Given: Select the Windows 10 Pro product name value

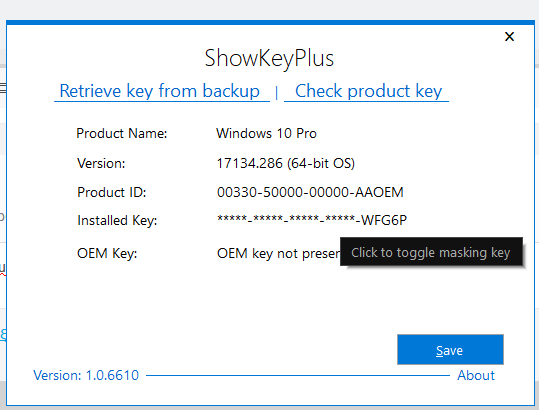Looking at the screenshot, I should [266, 133].
